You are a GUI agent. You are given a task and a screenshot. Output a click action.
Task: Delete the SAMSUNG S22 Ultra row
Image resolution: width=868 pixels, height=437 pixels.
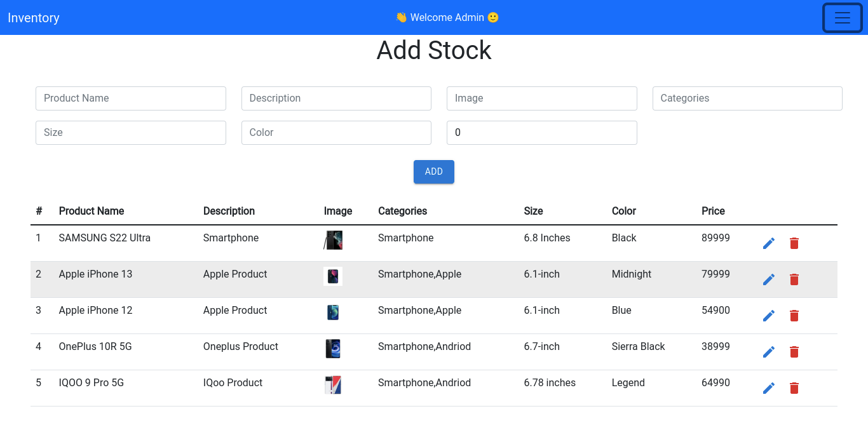click(794, 243)
